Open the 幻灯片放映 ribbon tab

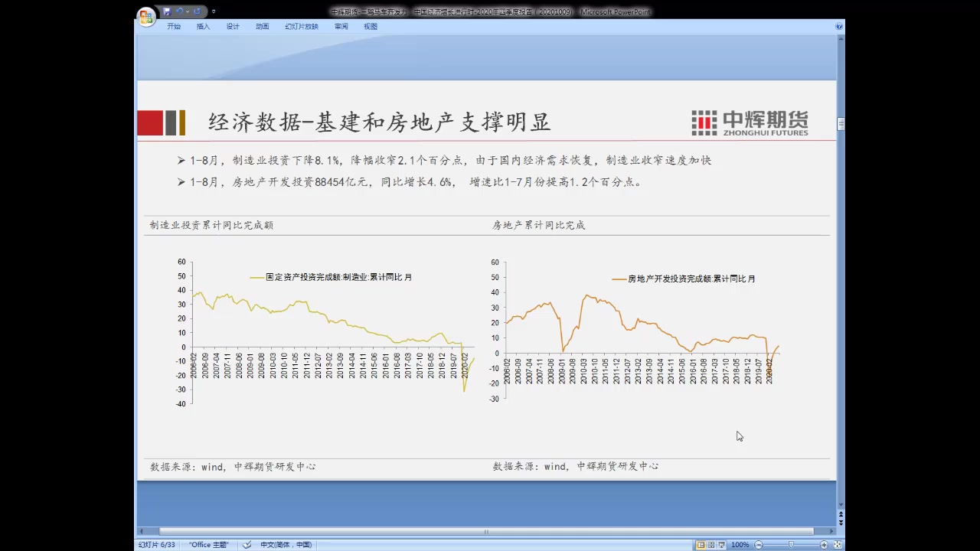(x=302, y=26)
